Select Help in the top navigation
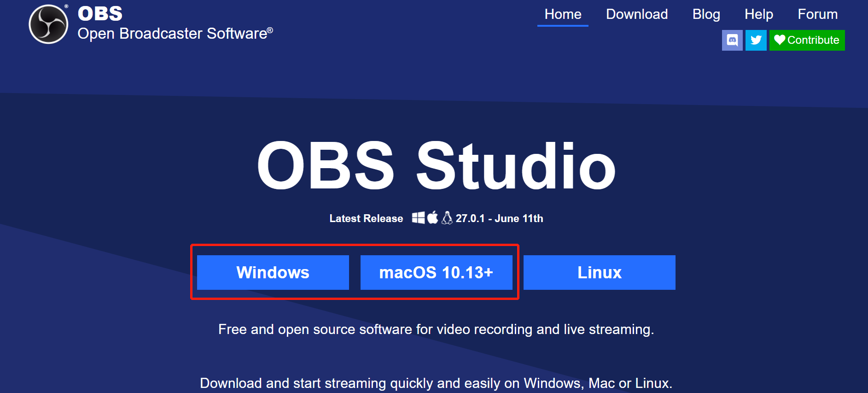Screen dimensions: 868x393 (x=758, y=14)
